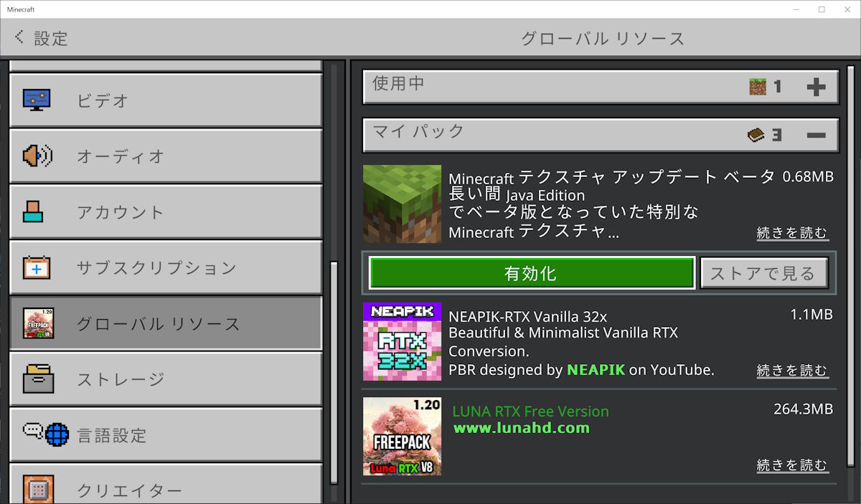Image resolution: width=861 pixels, height=504 pixels.
Task: Read more about LUNA RTX Free Version
Action: pos(792,465)
